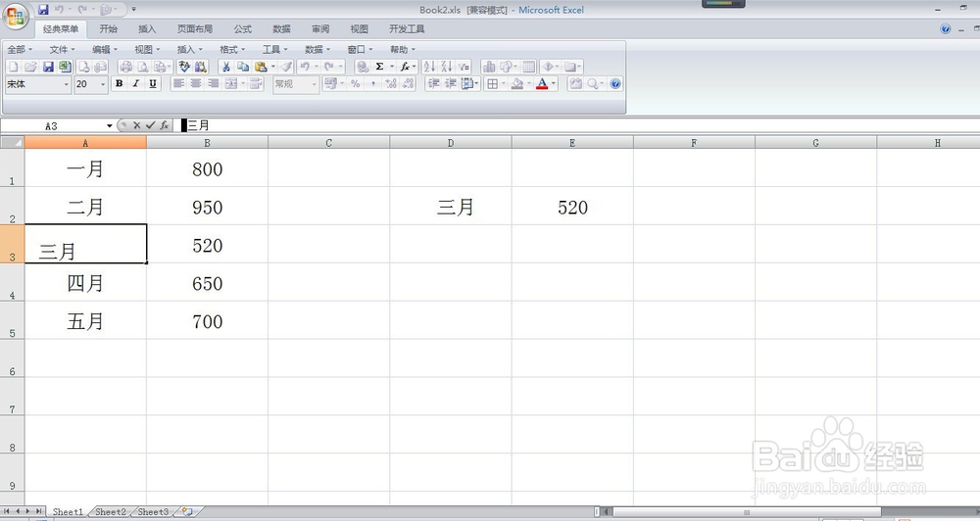Click the New blank document icon
Image resolution: width=980 pixels, height=521 pixels.
pos(13,67)
